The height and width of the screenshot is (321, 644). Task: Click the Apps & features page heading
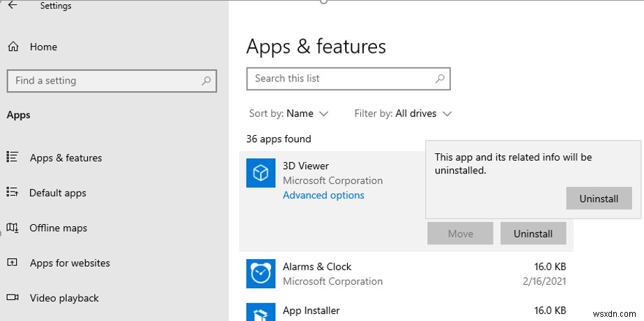coord(316,47)
